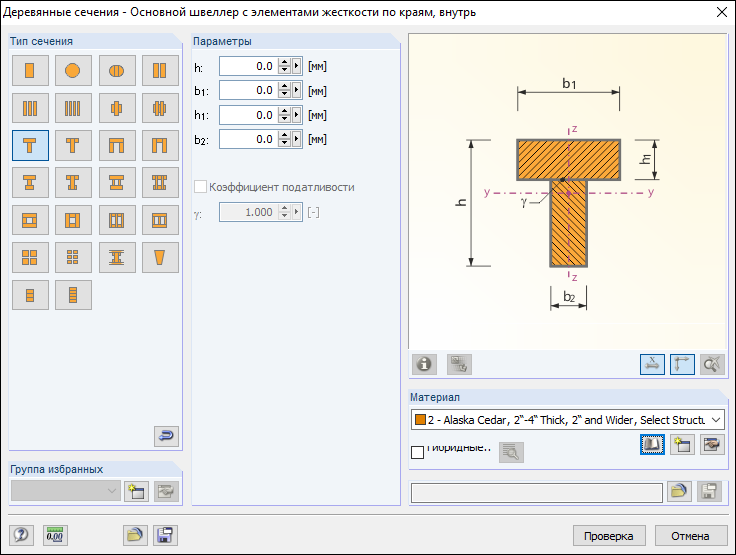Select the first box section type
Image resolution: width=736 pixels, height=555 pixels.
point(30,220)
